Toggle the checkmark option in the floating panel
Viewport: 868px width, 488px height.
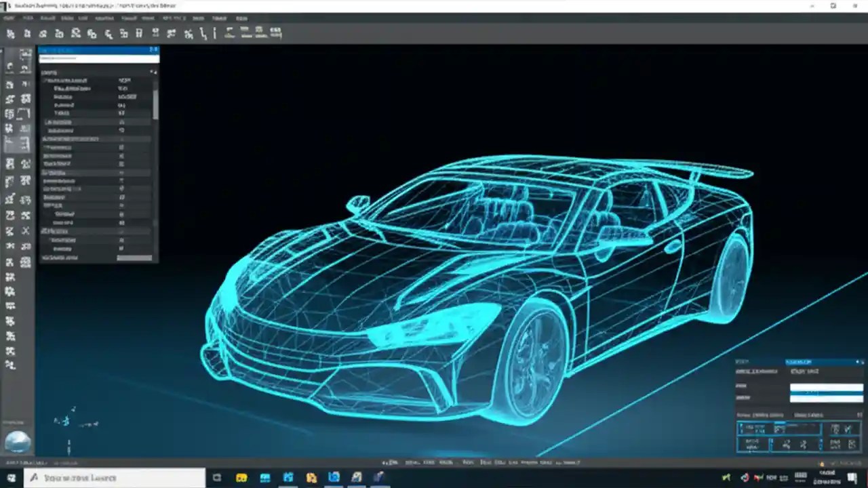(848, 429)
